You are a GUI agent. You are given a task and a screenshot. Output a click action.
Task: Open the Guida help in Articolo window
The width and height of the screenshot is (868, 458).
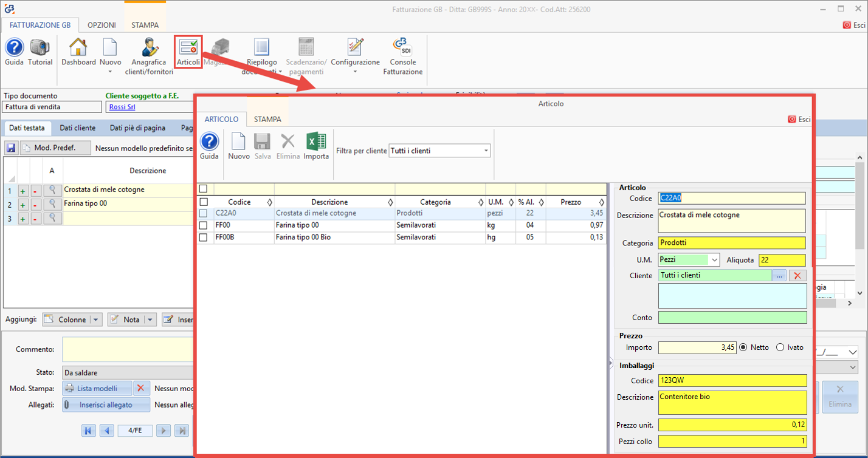pyautogui.click(x=209, y=146)
